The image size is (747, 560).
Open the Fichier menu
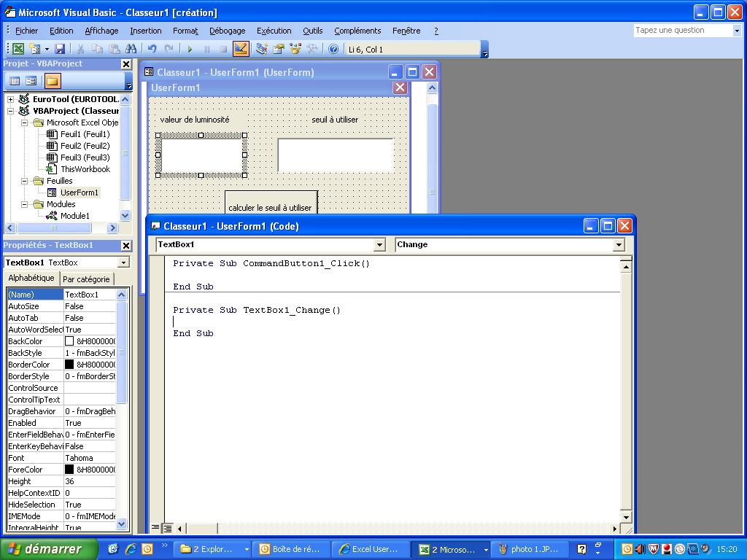(27, 31)
